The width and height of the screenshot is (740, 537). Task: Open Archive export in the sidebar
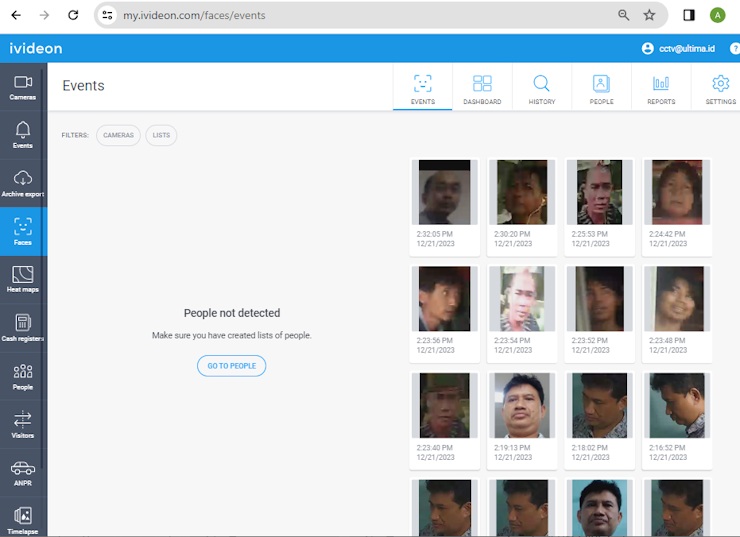point(23,184)
